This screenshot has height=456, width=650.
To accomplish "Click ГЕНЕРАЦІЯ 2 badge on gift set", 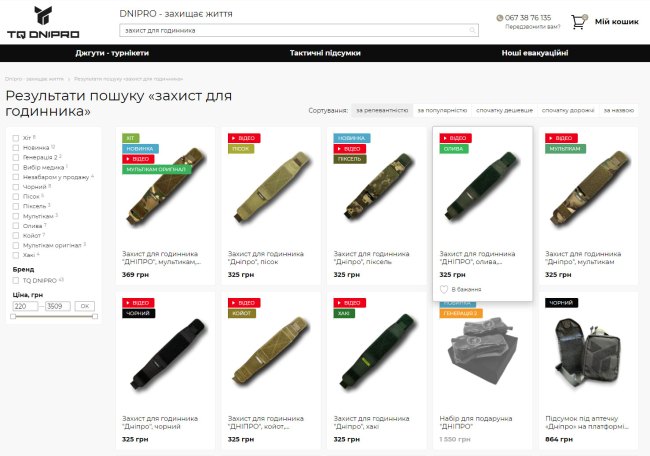I will pyautogui.click(x=461, y=313).
